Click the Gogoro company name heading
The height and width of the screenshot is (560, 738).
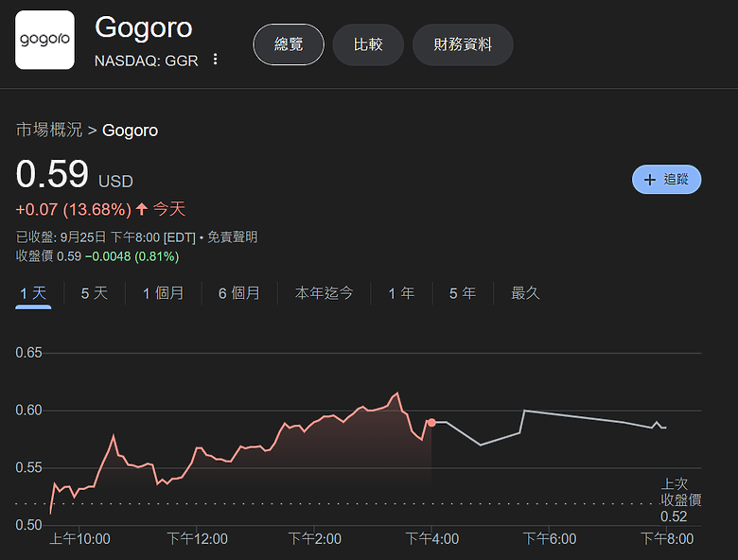click(x=144, y=27)
